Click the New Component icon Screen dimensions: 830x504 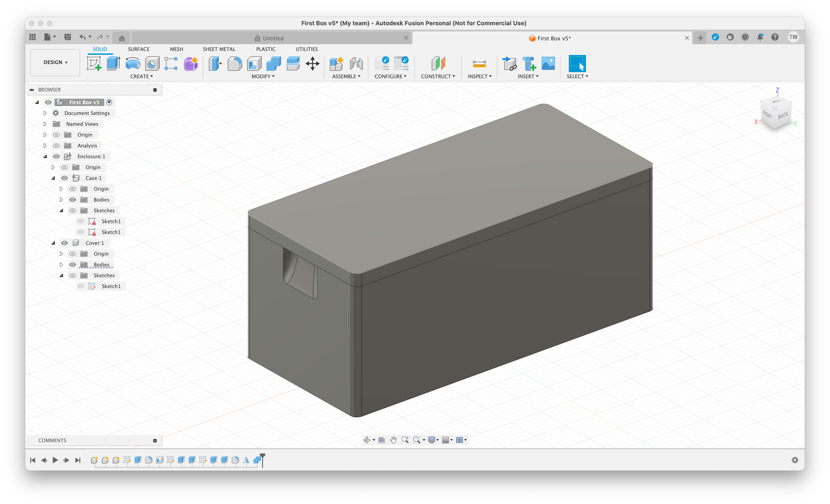tap(336, 63)
